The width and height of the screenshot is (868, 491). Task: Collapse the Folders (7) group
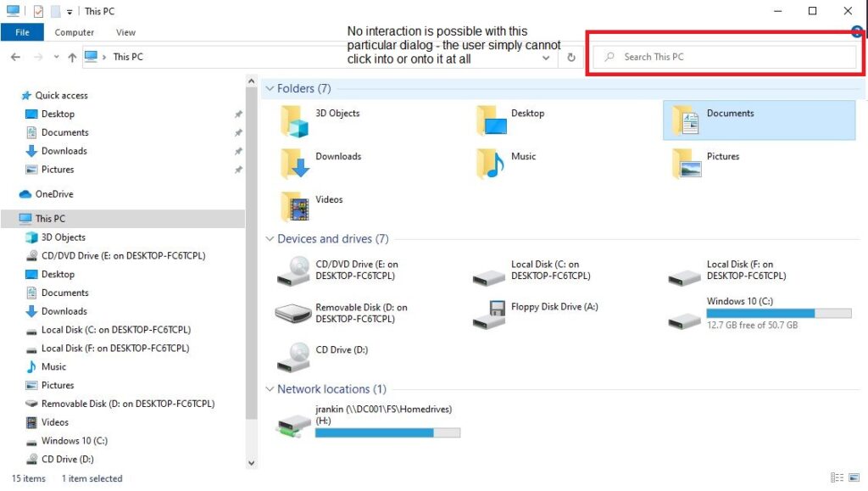pyautogui.click(x=270, y=89)
